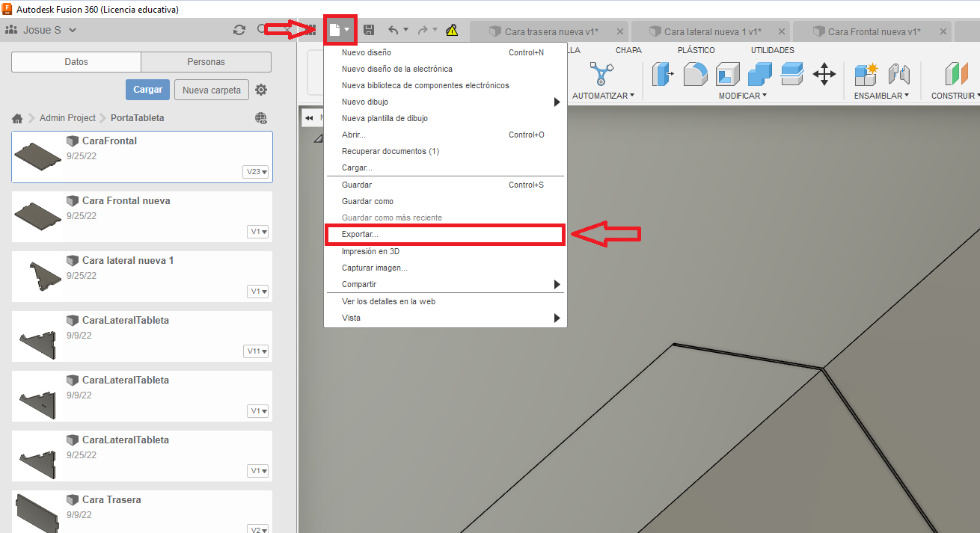Choose Exportar... from the menu

(x=445, y=234)
